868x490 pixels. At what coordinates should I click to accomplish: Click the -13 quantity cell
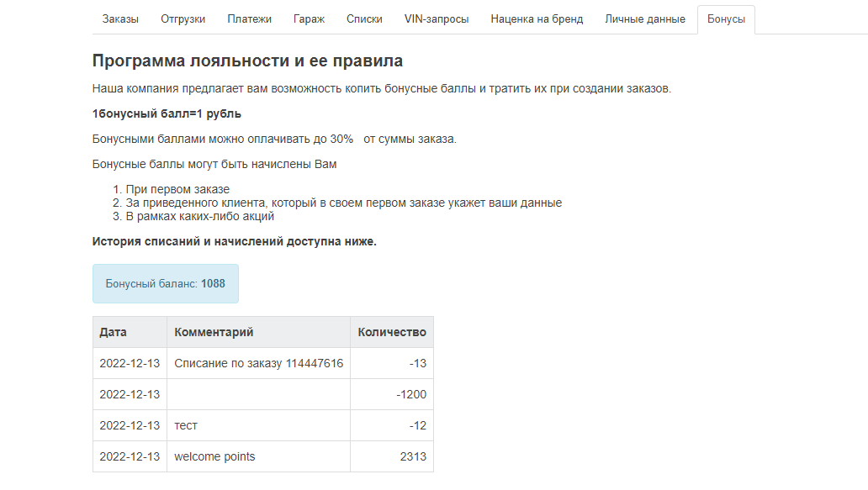click(x=392, y=363)
